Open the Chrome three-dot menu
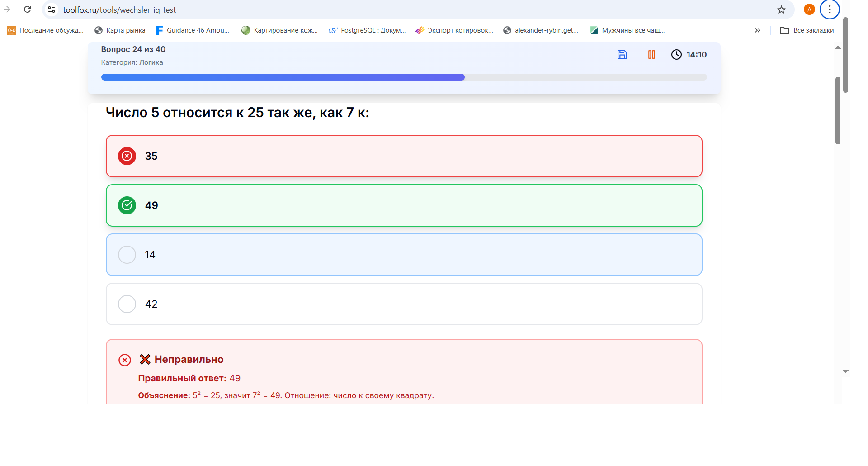This screenshot has width=868, height=466. [830, 10]
